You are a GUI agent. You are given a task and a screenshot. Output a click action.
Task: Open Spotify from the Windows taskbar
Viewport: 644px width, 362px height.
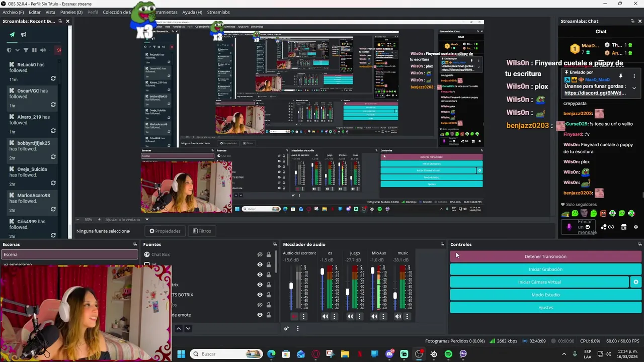[x=448, y=354]
